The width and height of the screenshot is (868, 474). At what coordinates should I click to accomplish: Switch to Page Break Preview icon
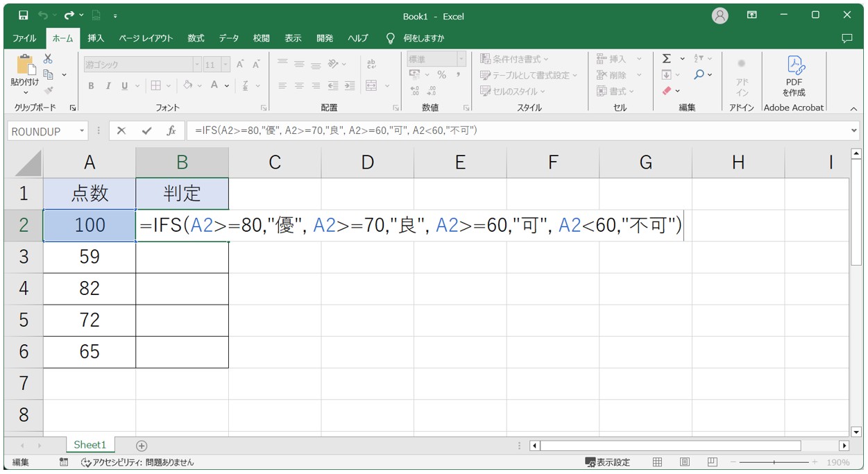point(712,462)
